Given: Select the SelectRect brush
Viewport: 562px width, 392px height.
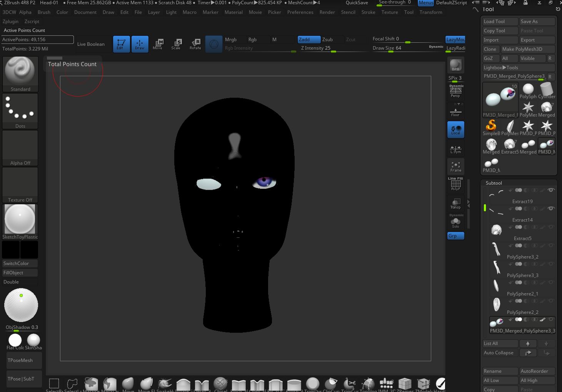Looking at the screenshot, I should pyautogui.click(x=54, y=384).
